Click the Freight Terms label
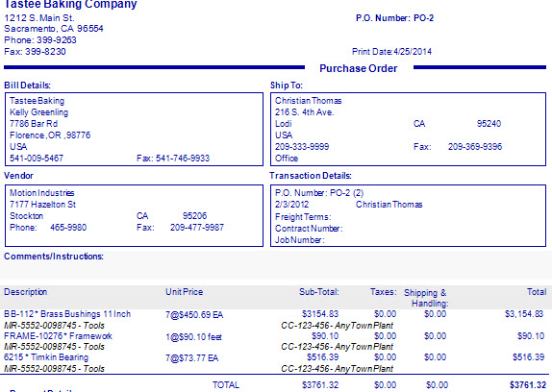The width and height of the screenshot is (552, 392). [x=303, y=217]
